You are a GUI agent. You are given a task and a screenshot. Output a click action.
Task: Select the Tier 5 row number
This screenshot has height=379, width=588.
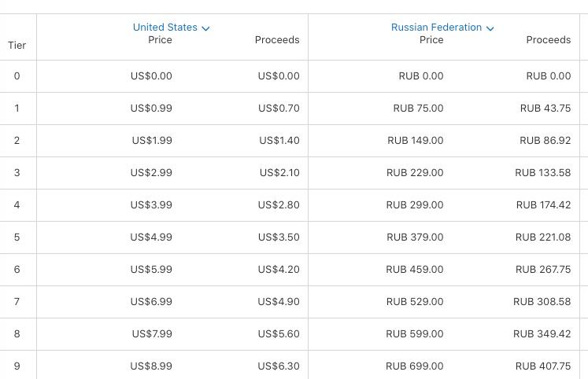coord(17,237)
